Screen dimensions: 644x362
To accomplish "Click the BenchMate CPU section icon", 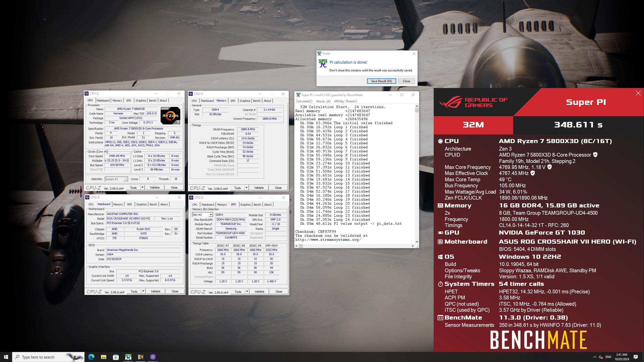I will pos(440,141).
